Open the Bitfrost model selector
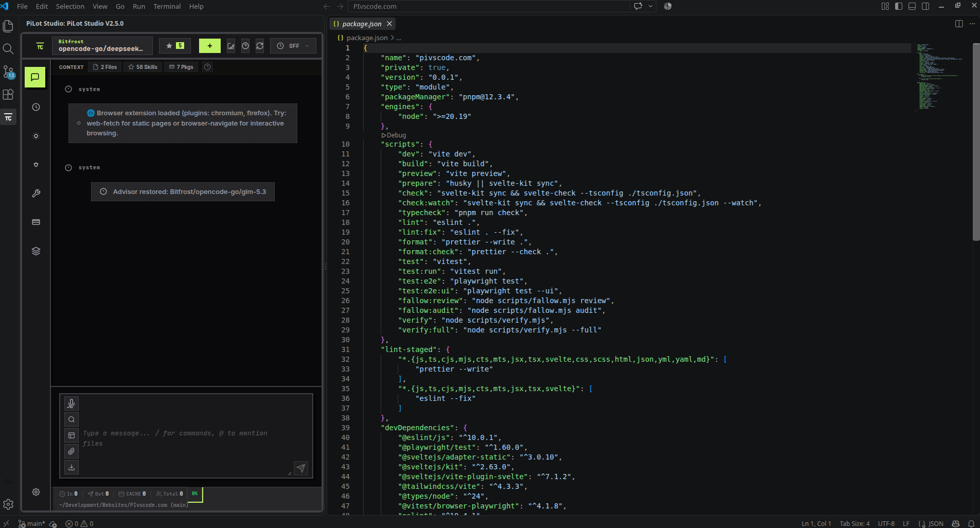 102,46
